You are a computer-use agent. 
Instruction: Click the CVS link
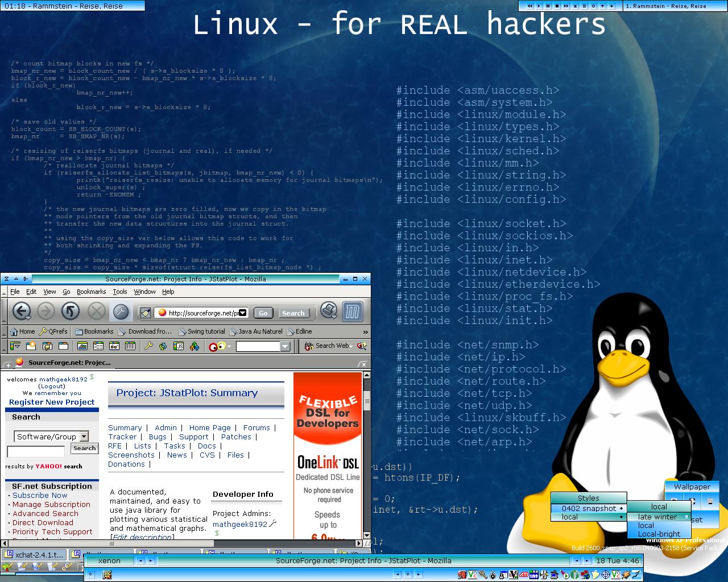(208, 455)
